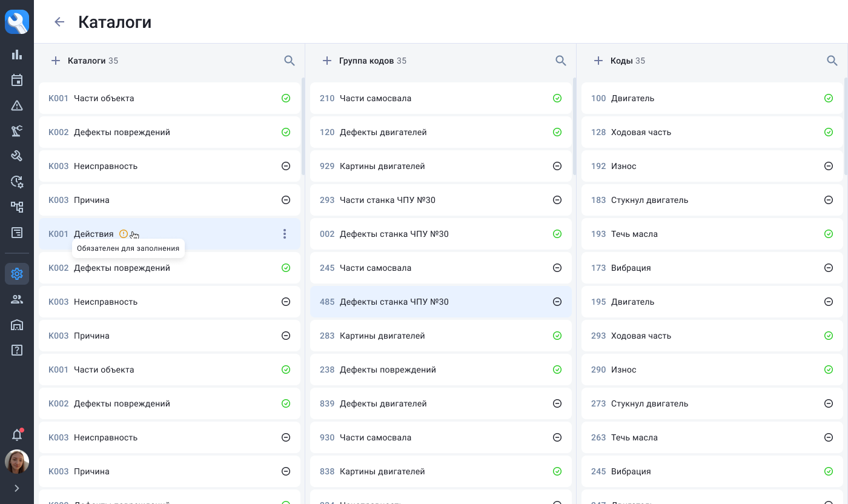Open the structure hierarchy icon in the sidebar
This screenshot has height=504, width=848.
click(16, 207)
